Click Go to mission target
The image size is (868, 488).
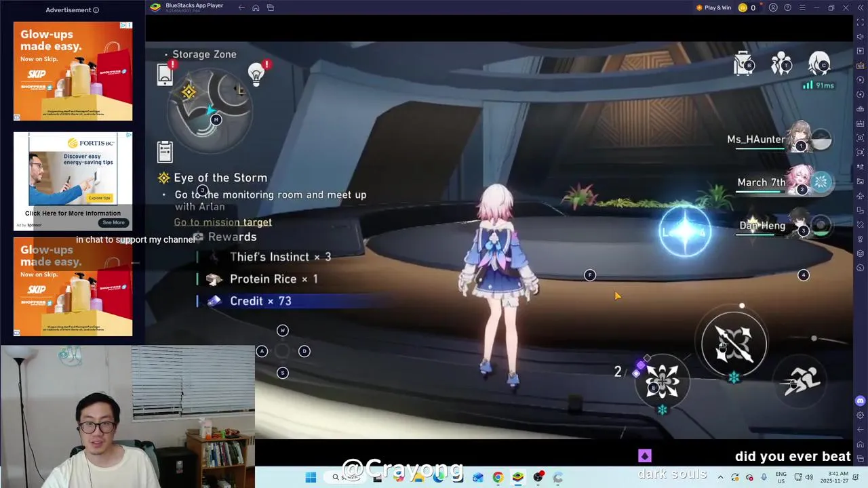coord(222,222)
